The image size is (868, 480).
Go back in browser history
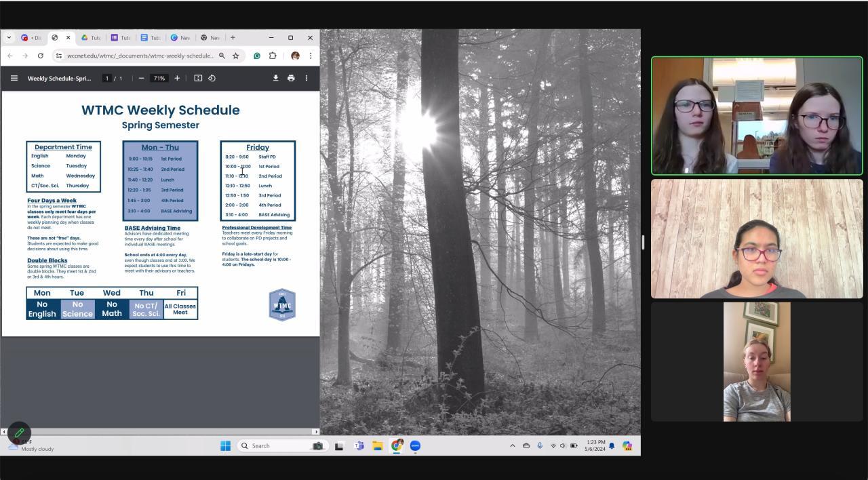click(x=10, y=56)
